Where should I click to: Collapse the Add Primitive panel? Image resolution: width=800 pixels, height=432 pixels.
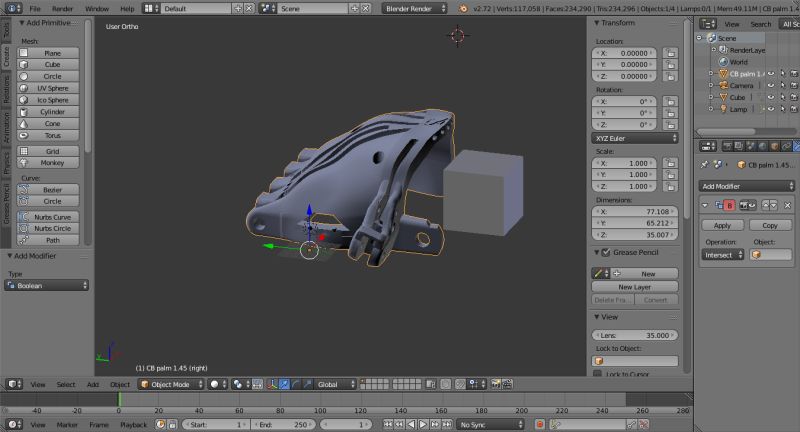click(21, 23)
